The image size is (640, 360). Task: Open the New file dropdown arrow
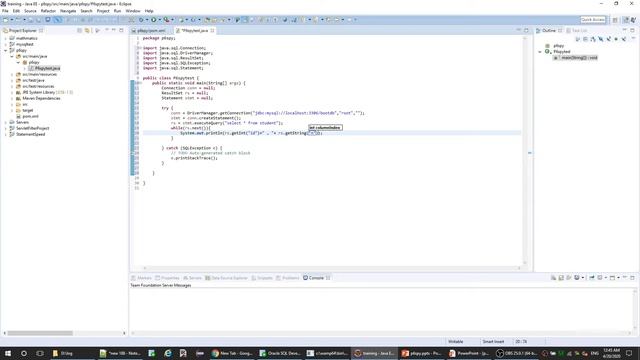coord(11,20)
